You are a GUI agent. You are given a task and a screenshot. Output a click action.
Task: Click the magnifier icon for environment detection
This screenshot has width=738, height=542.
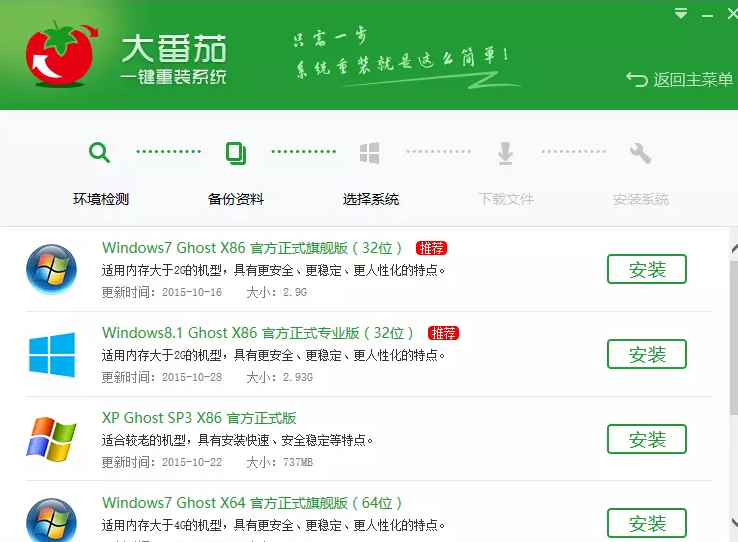tap(99, 153)
